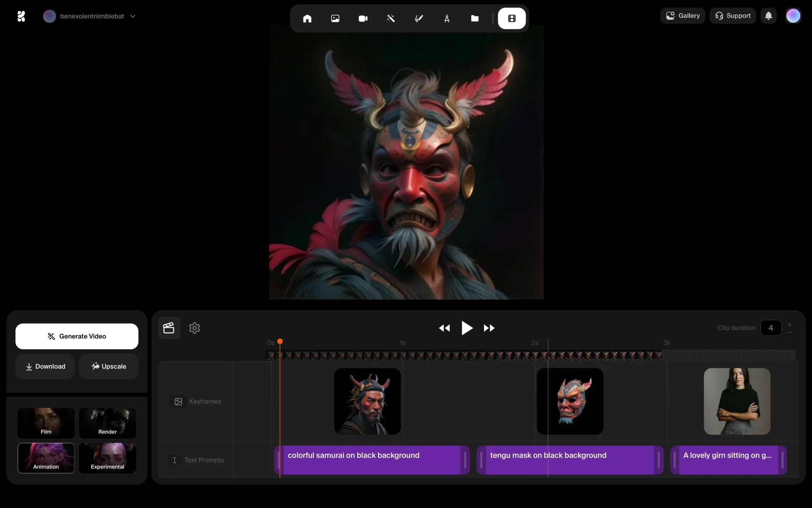
Task: Open the Video camera tool icon
Action: 363,19
